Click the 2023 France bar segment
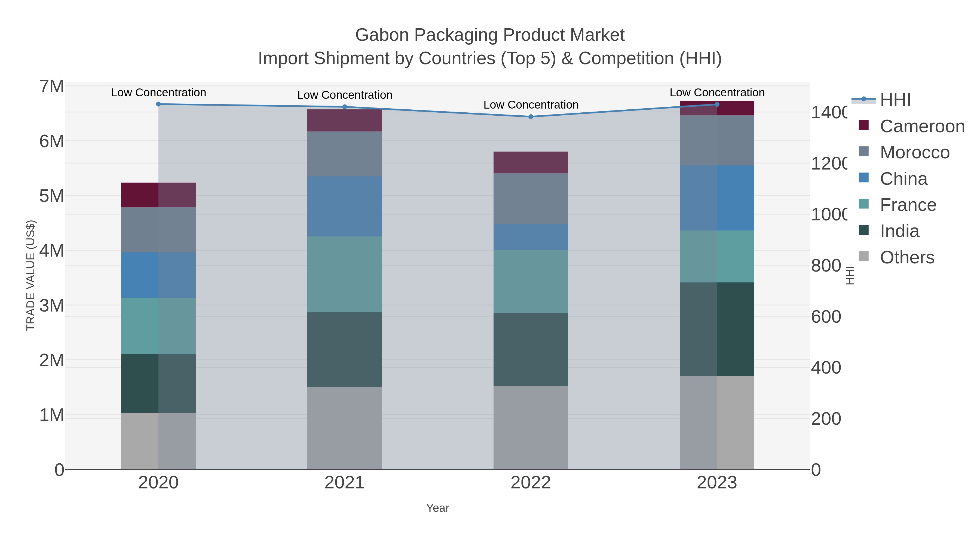 pos(717,256)
